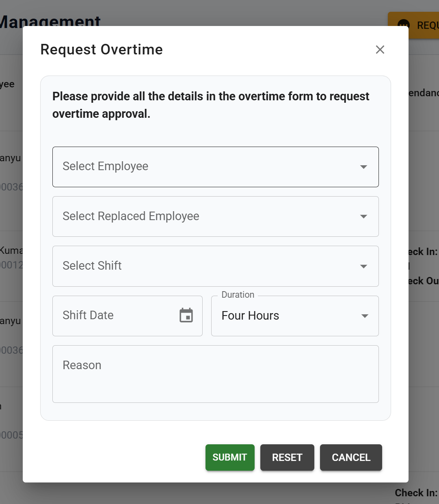
Task: Click the icon on the orange Request button
Action: 404,25
